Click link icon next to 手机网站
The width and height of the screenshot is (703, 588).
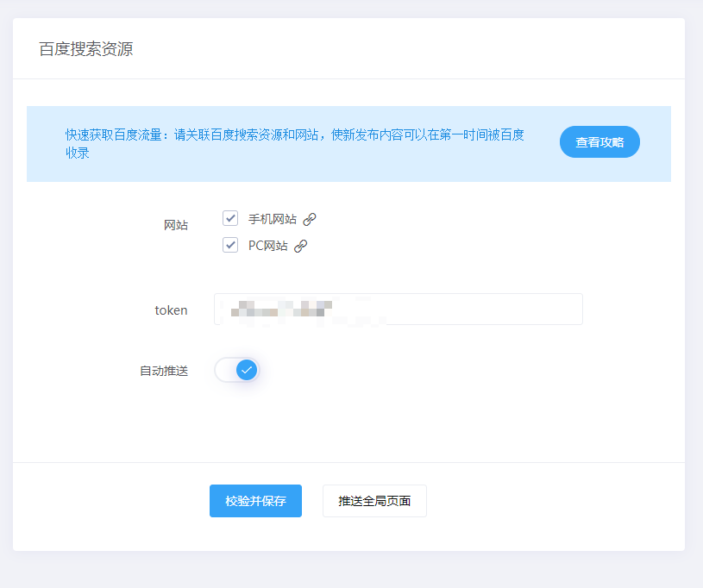(x=310, y=219)
